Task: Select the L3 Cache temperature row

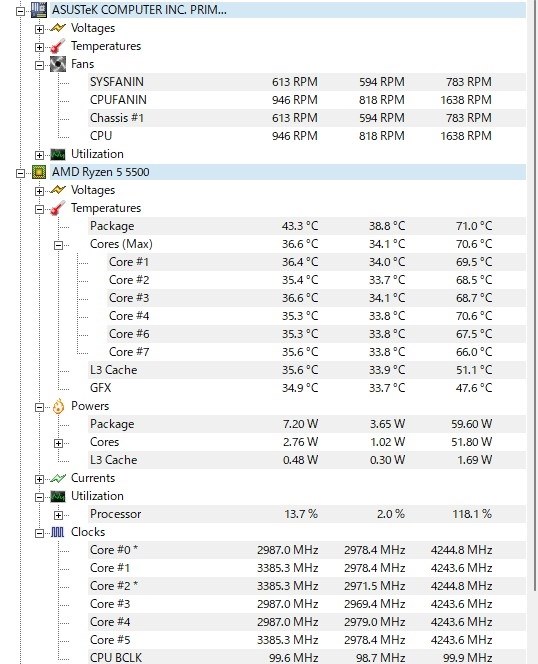Action: tap(307, 370)
